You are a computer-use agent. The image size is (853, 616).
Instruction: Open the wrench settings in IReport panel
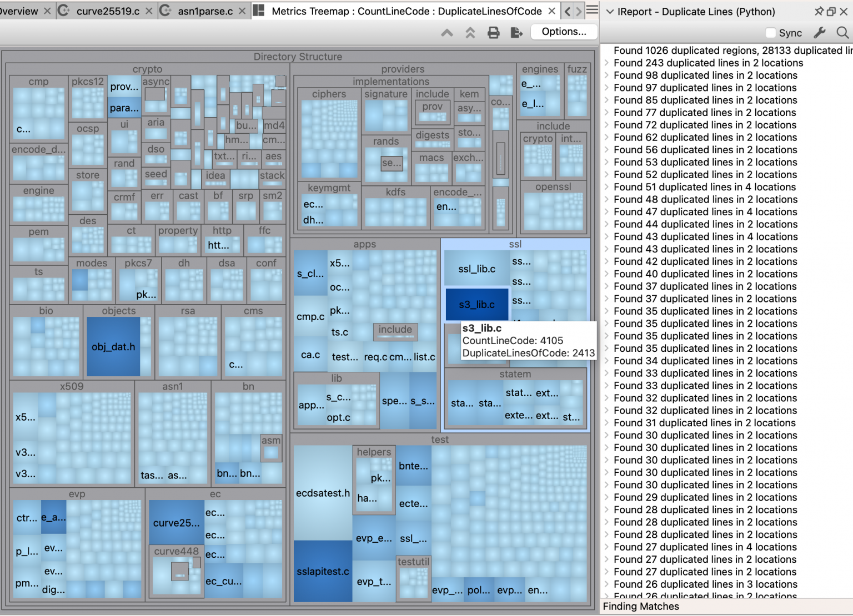[820, 33]
